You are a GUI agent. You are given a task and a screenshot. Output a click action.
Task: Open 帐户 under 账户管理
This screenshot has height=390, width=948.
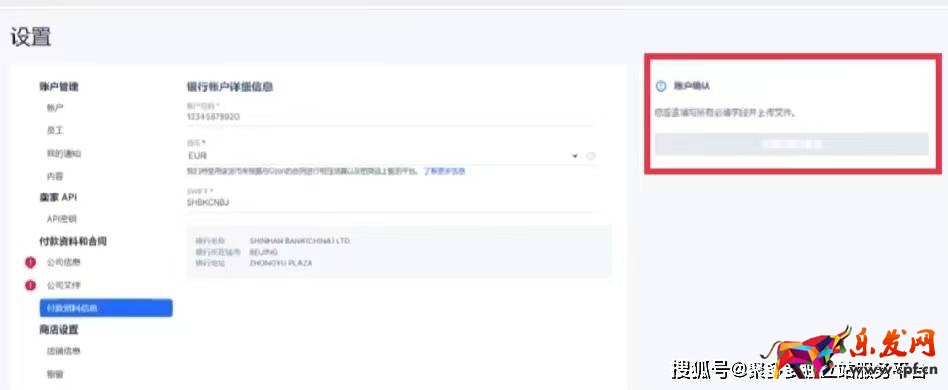(55, 108)
